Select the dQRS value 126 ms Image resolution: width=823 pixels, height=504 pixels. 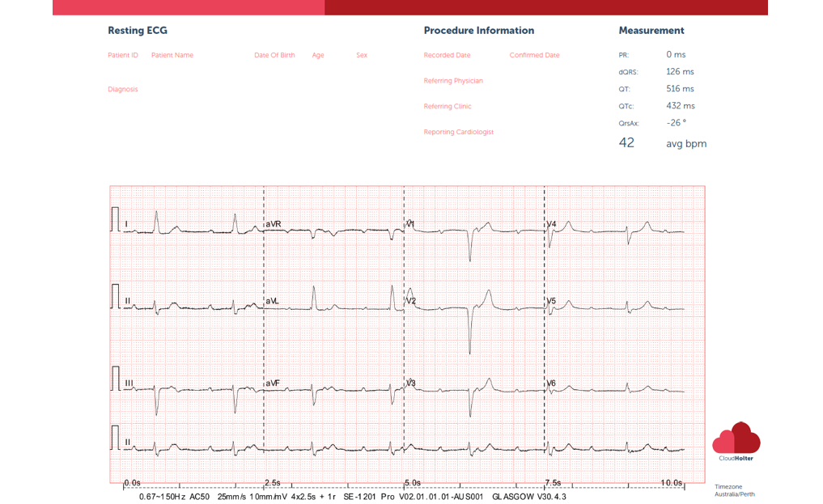click(680, 72)
